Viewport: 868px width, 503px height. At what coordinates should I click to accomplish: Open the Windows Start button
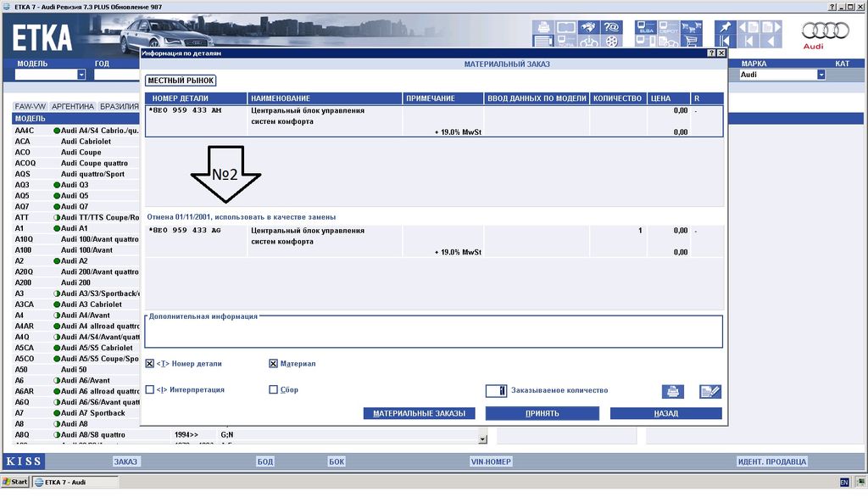(15, 482)
